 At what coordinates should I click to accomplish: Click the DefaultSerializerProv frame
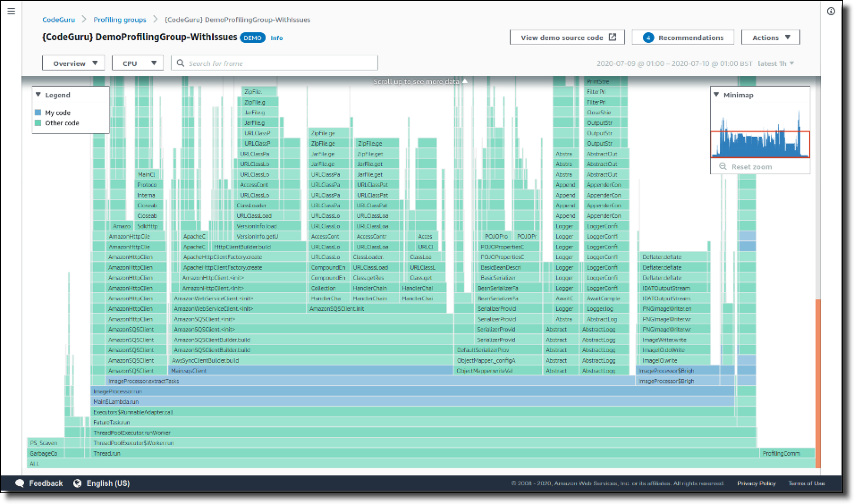pyautogui.click(x=498, y=350)
